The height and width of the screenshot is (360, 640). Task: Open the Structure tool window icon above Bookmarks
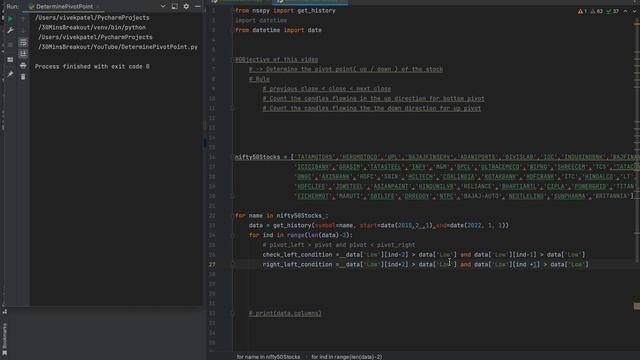click(x=4, y=311)
